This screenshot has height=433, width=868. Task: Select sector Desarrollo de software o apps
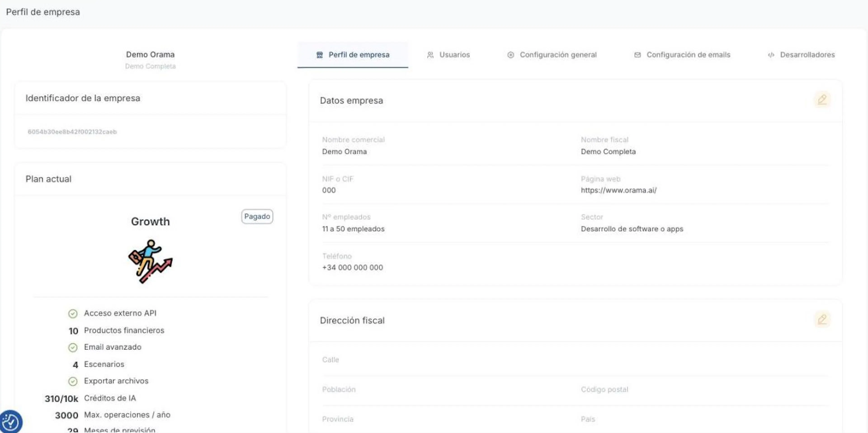(632, 229)
